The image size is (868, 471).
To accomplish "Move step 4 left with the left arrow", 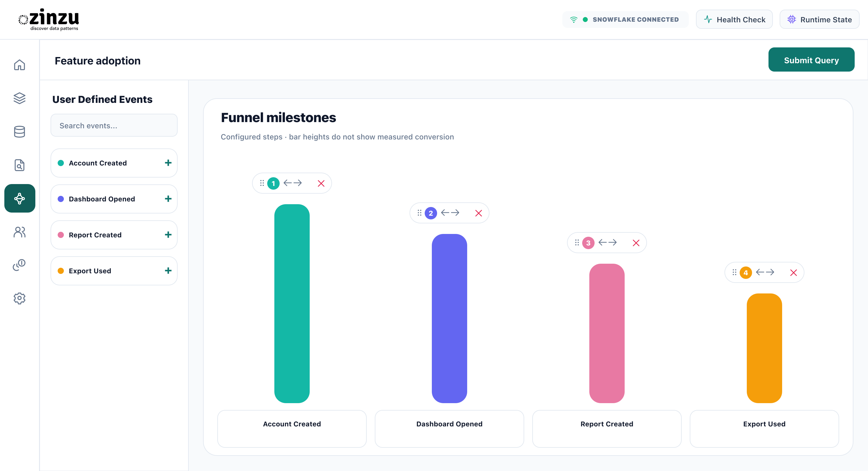I will 760,272.
